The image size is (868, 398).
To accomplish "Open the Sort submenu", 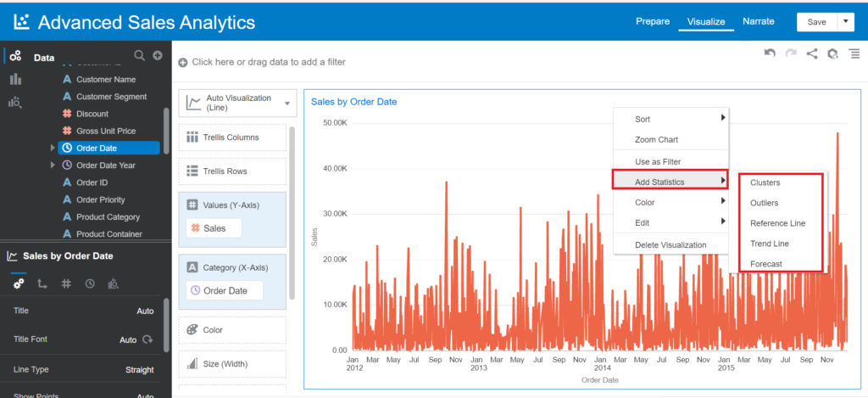I will click(670, 119).
